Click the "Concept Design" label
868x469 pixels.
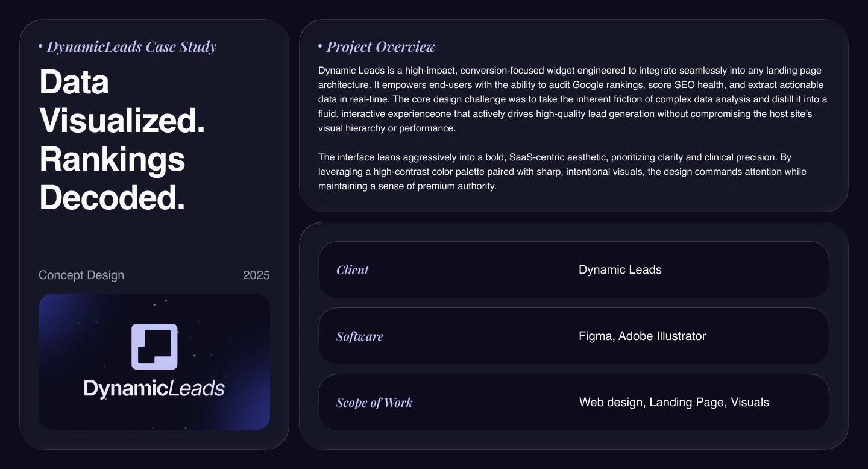[x=81, y=275]
